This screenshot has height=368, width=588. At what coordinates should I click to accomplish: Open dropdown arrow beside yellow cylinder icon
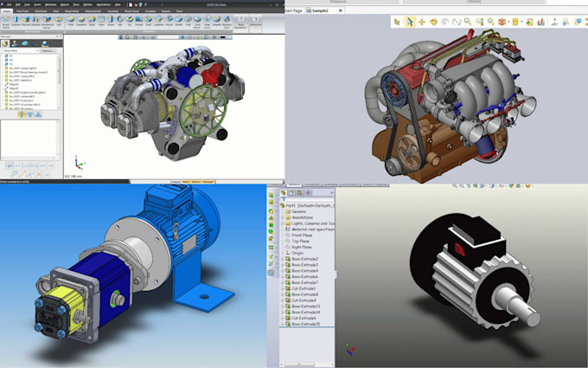(521, 23)
